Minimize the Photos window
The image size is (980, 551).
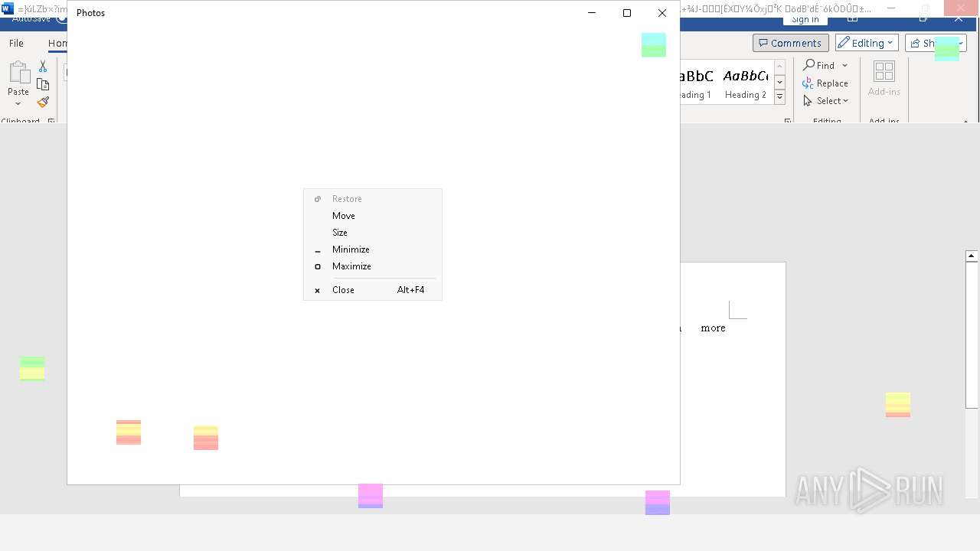[x=592, y=13]
